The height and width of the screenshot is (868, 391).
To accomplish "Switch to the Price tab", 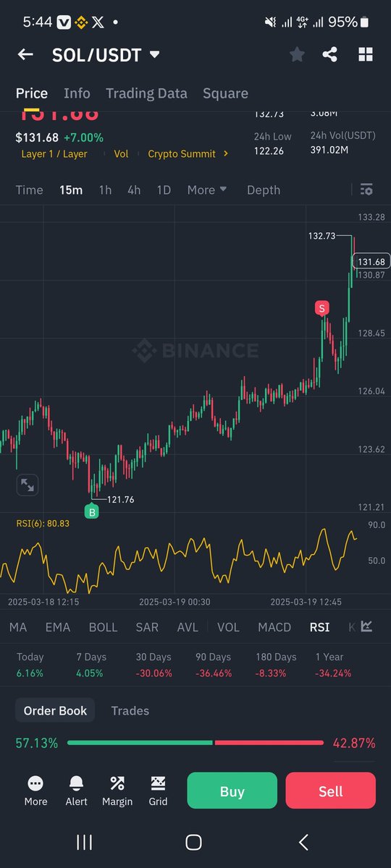I will click(32, 93).
